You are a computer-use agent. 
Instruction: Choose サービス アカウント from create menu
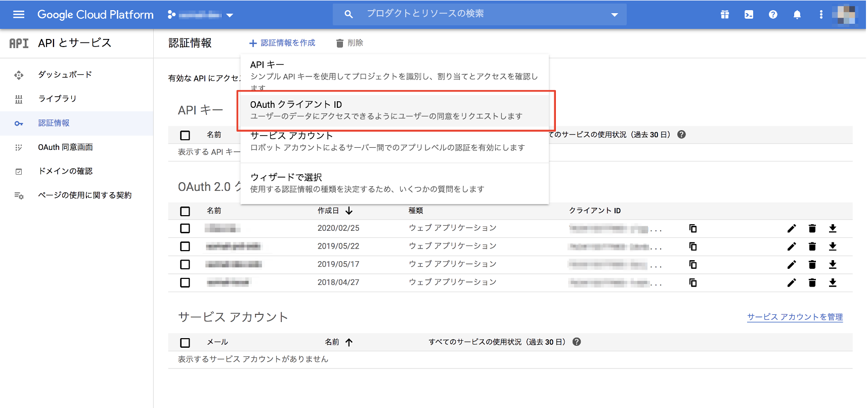pos(395,142)
